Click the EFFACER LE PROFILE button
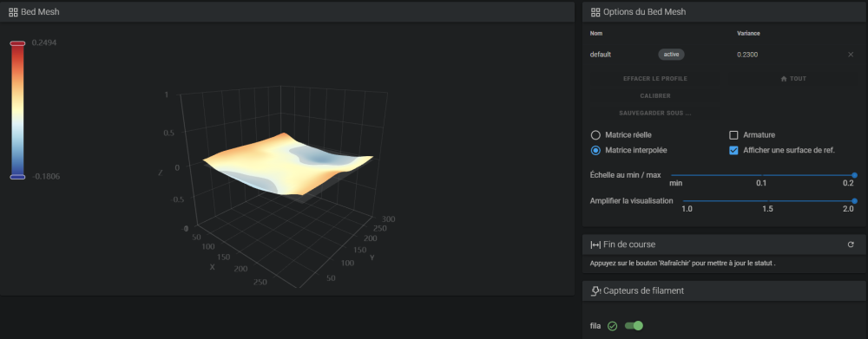This screenshot has width=868, height=339. (x=654, y=79)
